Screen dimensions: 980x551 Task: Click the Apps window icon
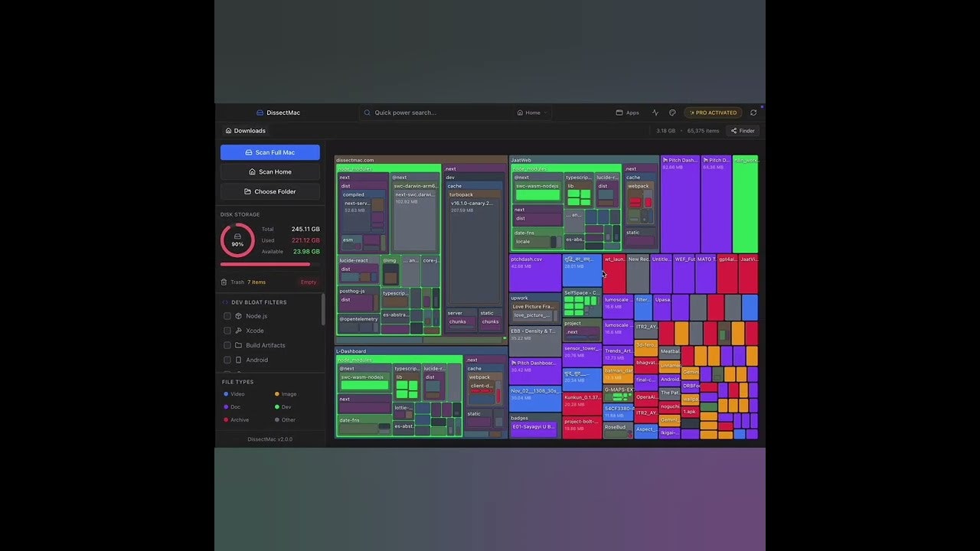[619, 112]
